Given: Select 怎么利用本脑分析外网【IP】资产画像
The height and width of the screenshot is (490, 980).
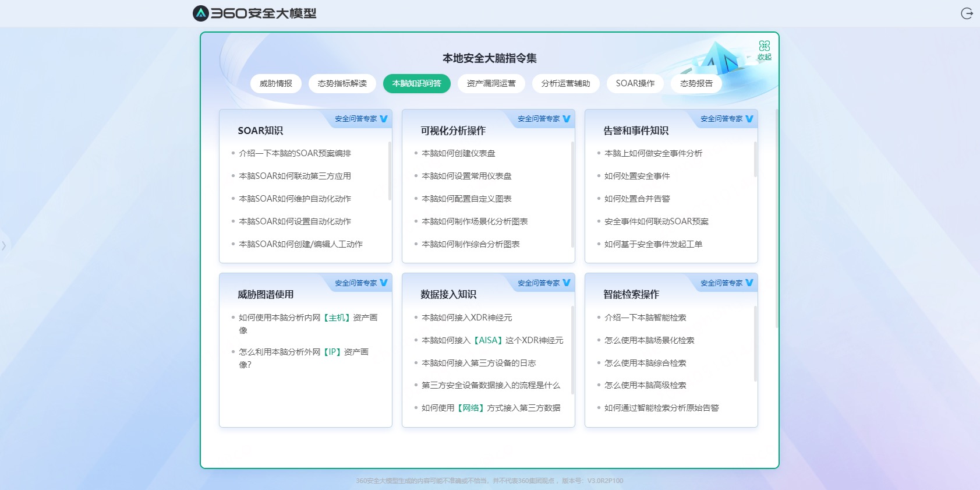Looking at the screenshot, I should pyautogui.click(x=303, y=358).
